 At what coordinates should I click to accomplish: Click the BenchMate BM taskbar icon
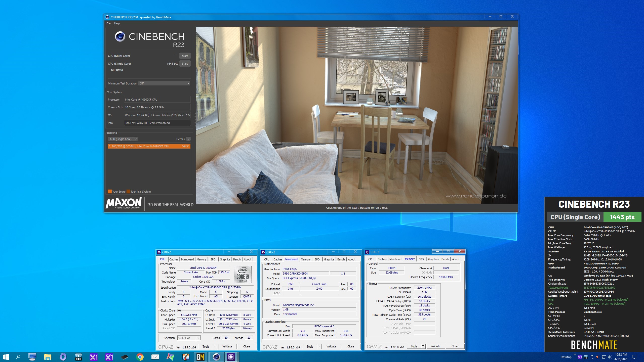tap(200, 357)
